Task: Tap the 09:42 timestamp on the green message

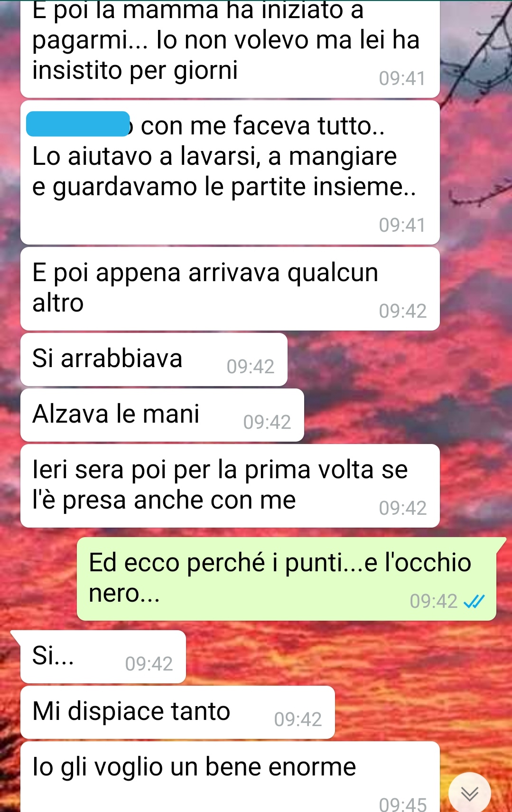Action: [433, 602]
